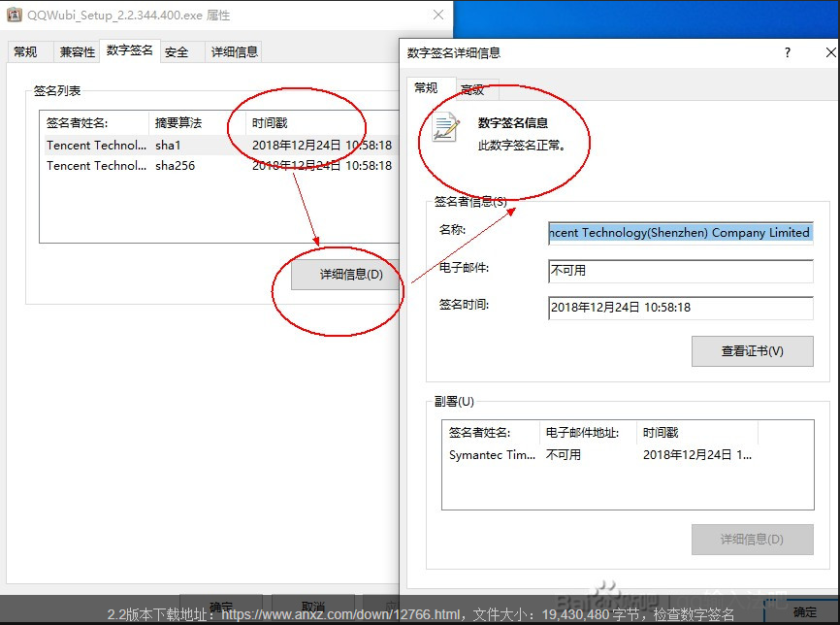Click the 签名时间 field
Screen dimensions: 840x625
680,308
